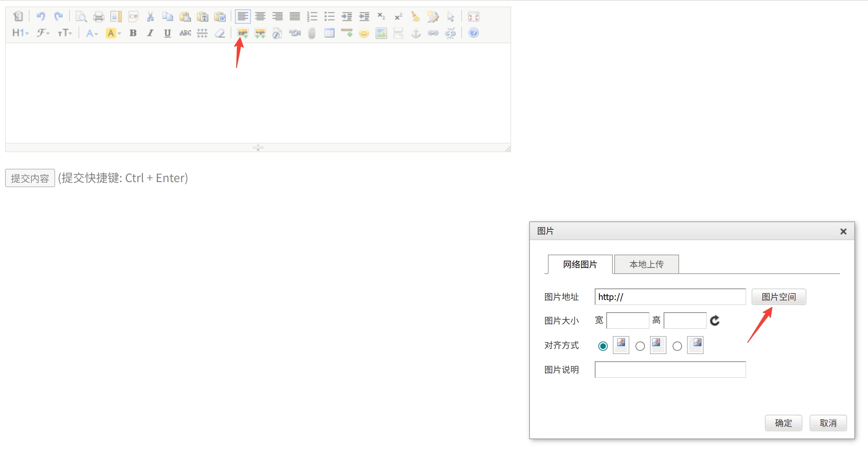Open the font family dropdown
Viewport: 868px width, 450px height.
pyautogui.click(x=43, y=33)
